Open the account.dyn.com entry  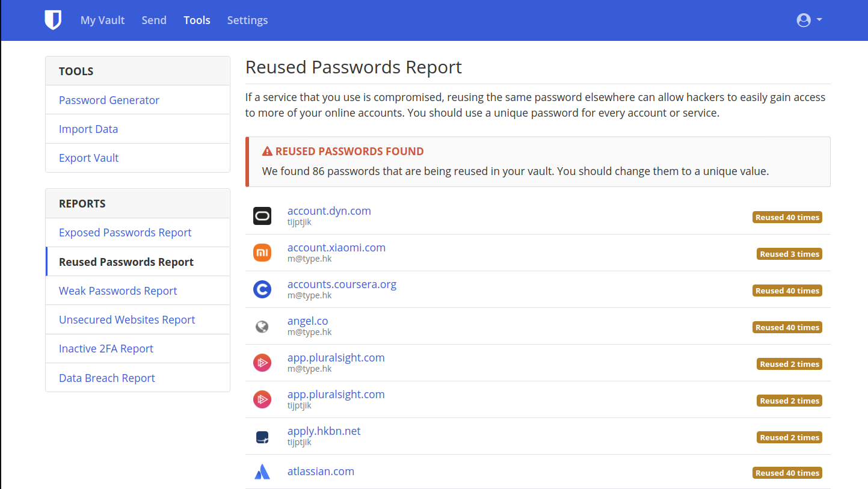(x=329, y=211)
